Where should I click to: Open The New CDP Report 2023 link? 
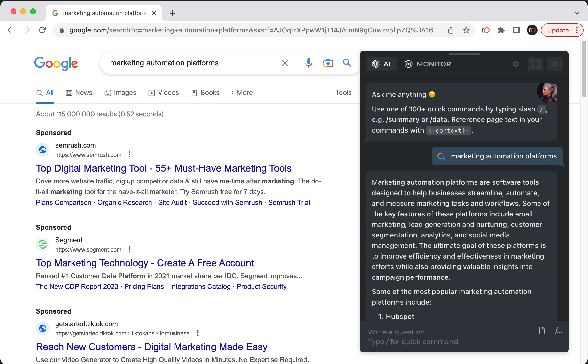point(77,286)
